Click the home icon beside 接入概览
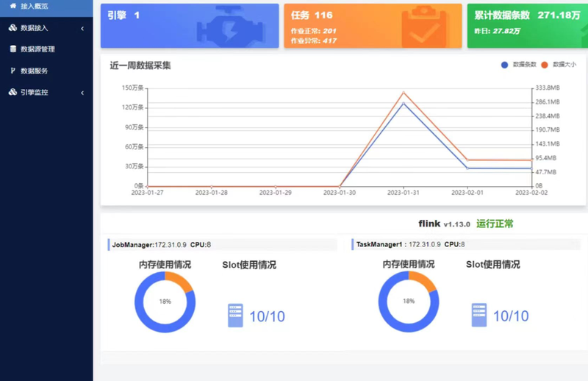 coord(12,6)
